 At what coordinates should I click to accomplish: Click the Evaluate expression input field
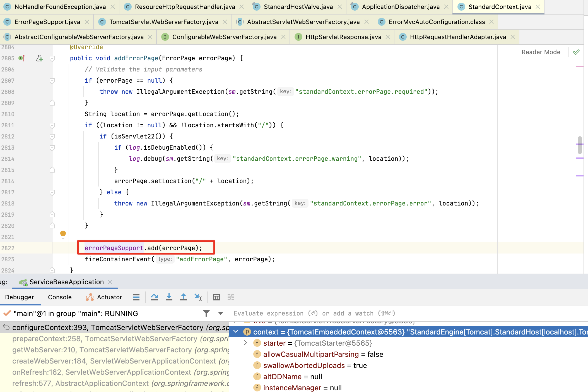pyautogui.click(x=391, y=313)
